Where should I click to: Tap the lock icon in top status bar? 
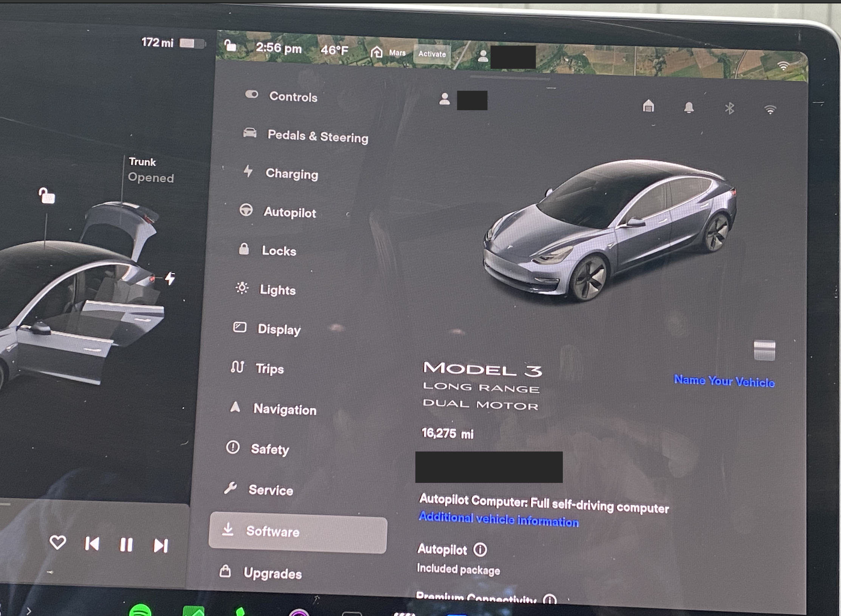230,46
